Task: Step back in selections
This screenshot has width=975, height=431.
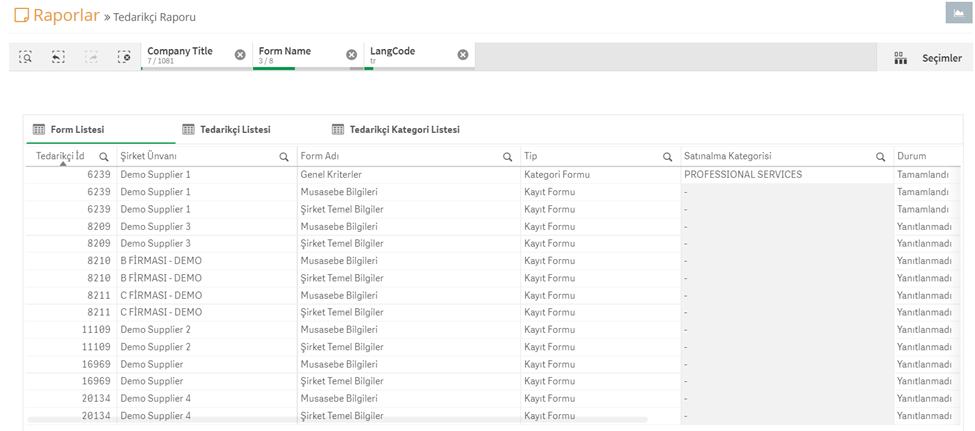Action: [58, 57]
